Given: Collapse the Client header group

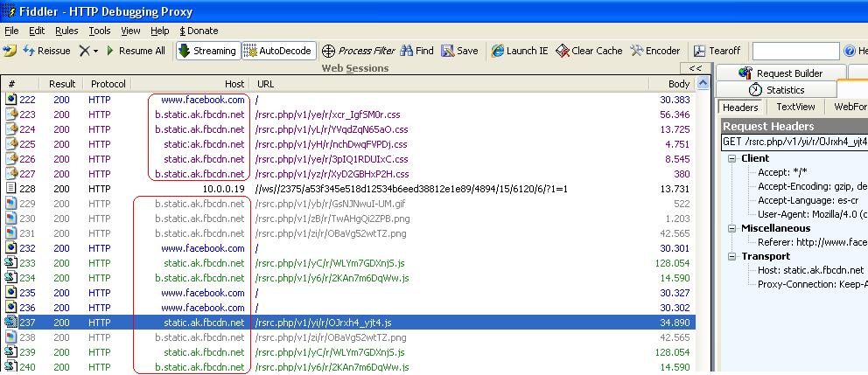Looking at the screenshot, I should tap(732, 158).
